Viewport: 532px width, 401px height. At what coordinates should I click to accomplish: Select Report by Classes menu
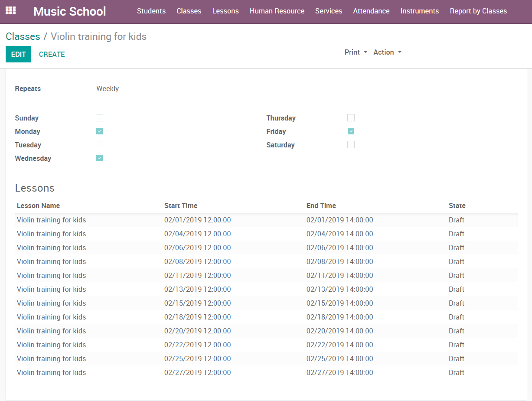(478, 11)
